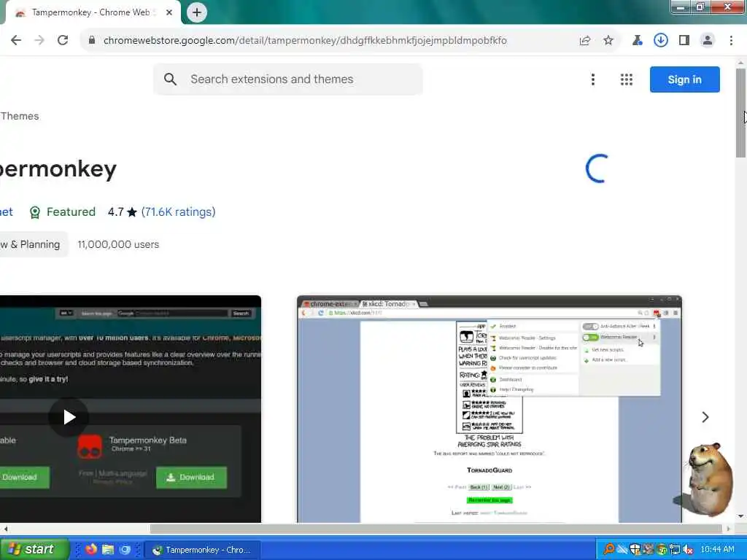Toggle the Chrome side panel
The height and width of the screenshot is (560, 747).
pos(684,41)
